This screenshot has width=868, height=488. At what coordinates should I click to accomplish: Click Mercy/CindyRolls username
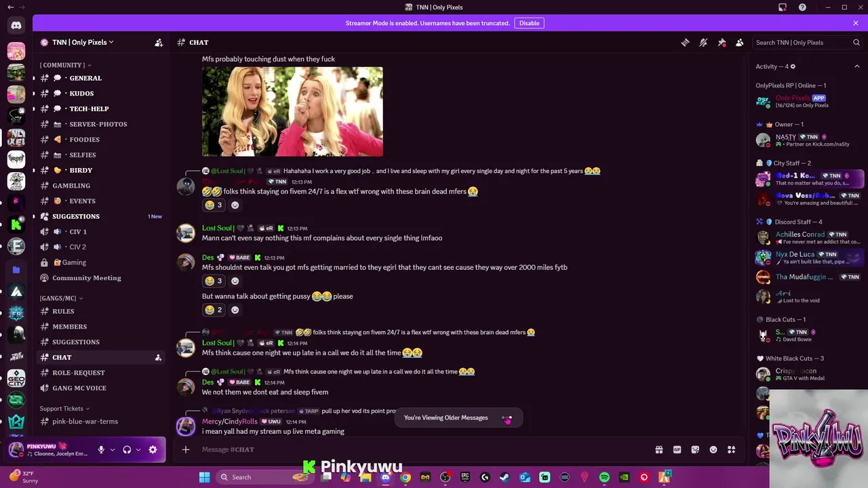[230, 422]
